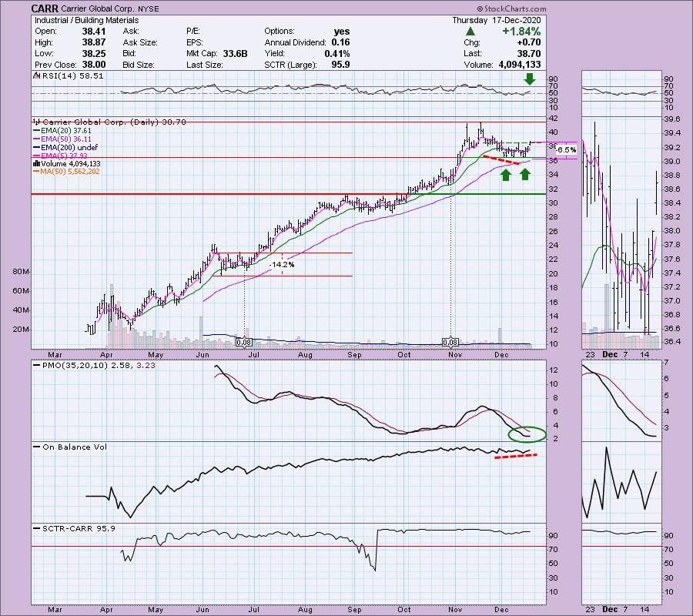Select the Chg value +0.70
Image resolution: width=693 pixels, height=616 pixels.
528,42
